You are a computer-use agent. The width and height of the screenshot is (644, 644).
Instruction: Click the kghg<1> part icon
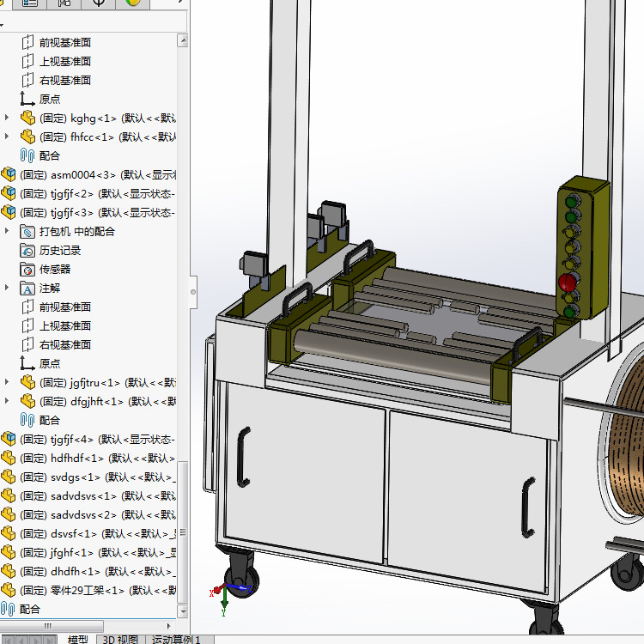(x=27, y=118)
